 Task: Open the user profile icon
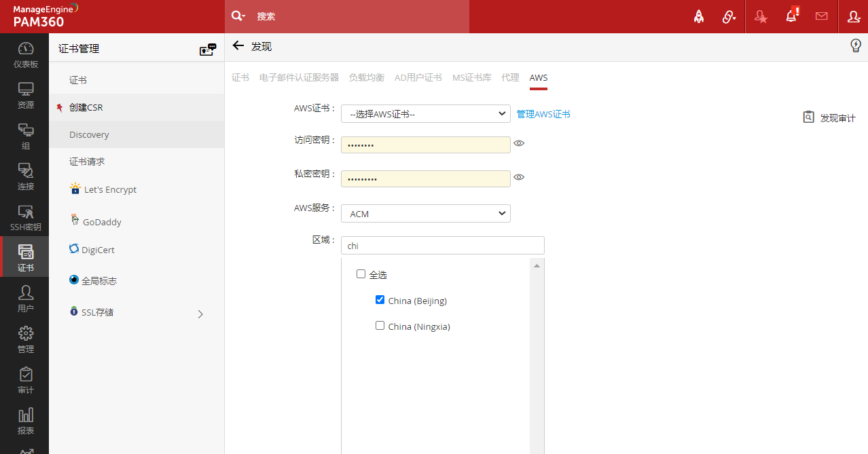coord(854,17)
